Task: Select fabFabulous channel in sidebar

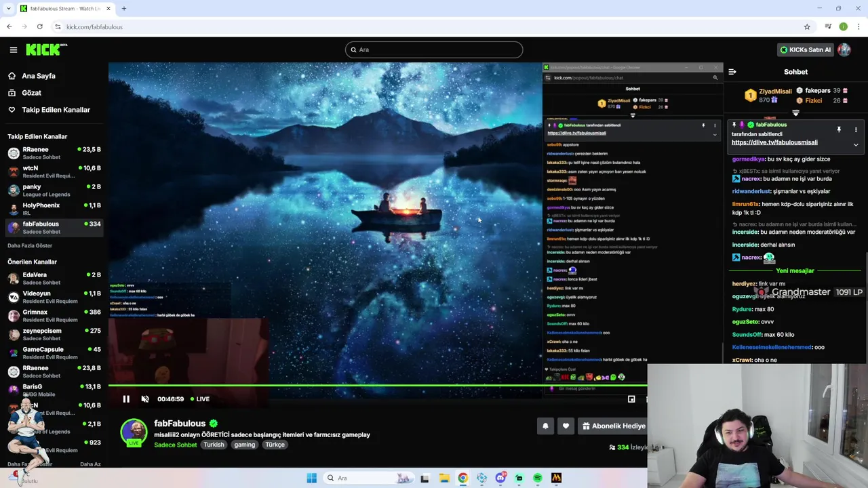Action: click(x=54, y=228)
